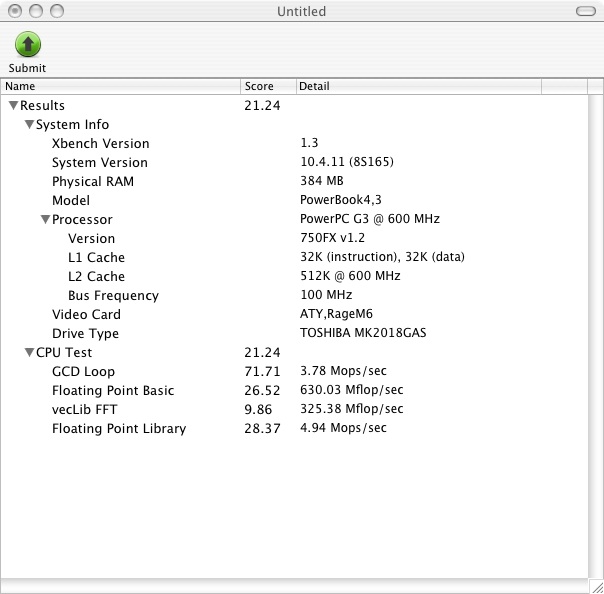Select the Drive Type row

coord(85,334)
